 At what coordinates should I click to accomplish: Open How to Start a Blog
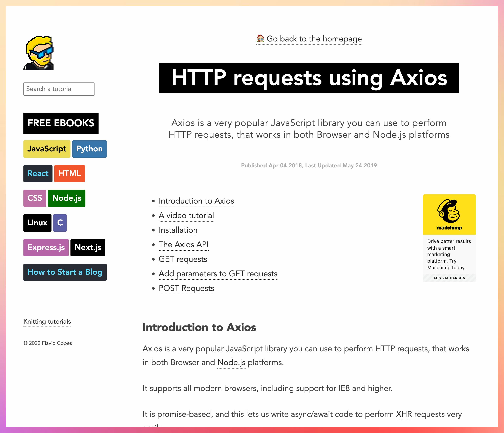pyautogui.click(x=65, y=272)
